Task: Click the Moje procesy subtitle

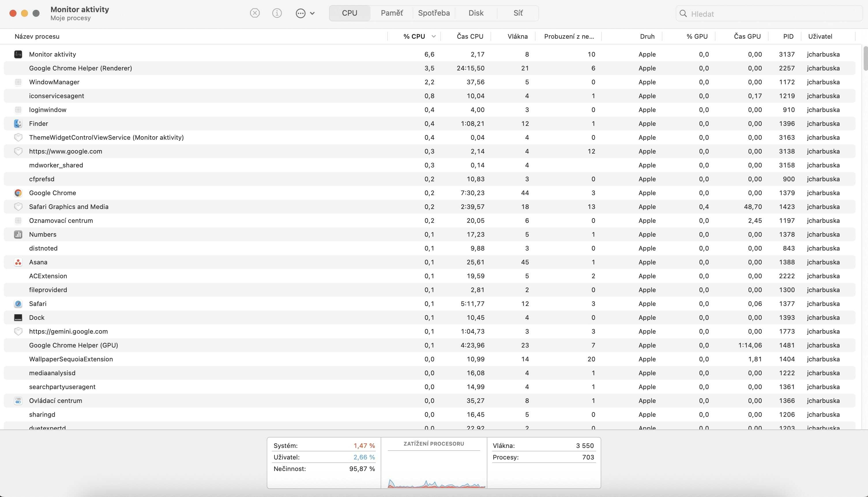Action: click(x=71, y=18)
